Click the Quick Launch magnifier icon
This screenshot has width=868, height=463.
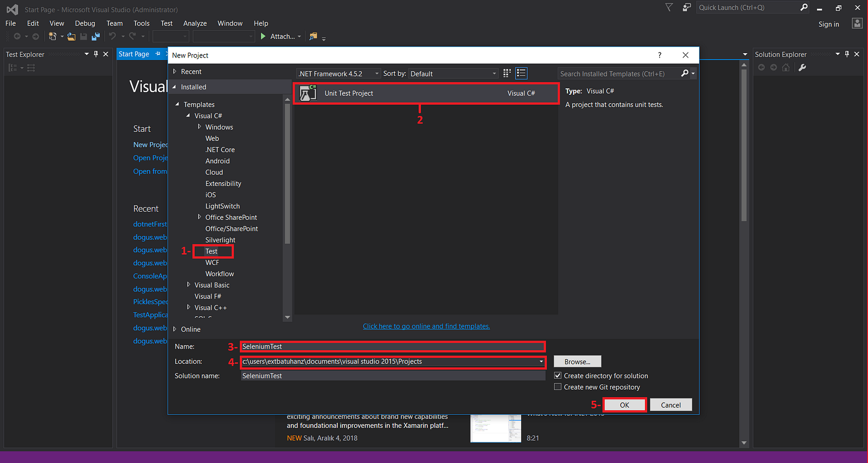(x=804, y=7)
